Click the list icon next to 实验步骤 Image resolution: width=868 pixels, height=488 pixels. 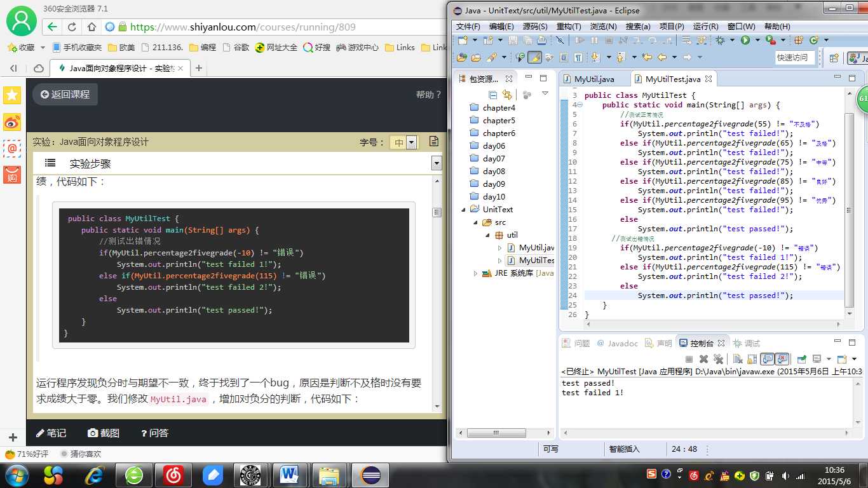click(x=50, y=163)
